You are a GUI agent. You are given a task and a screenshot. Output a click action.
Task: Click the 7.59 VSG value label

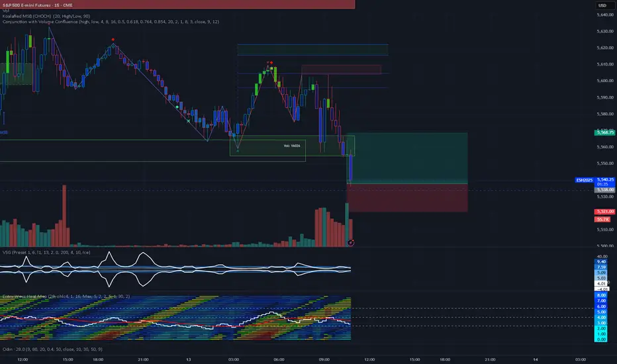(601, 267)
